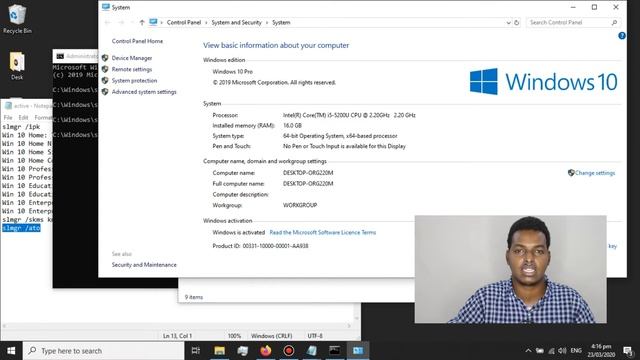The height and width of the screenshot is (360, 640).
Task: Click the Type here to search box
Action: point(104,351)
